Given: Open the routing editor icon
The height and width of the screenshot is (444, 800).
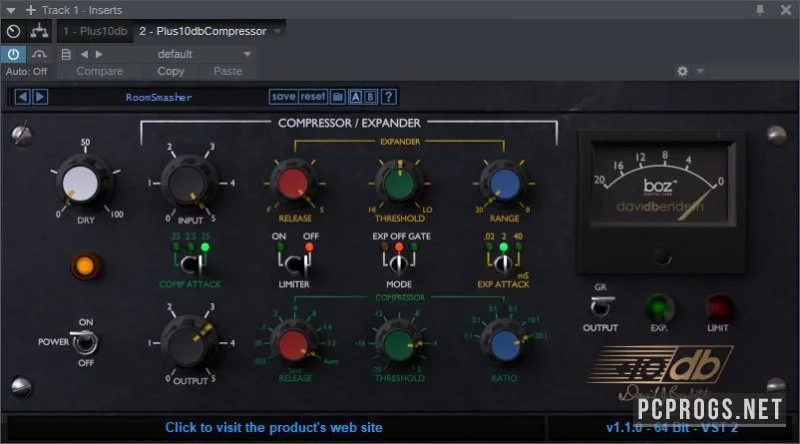Looking at the screenshot, I should point(39,31).
